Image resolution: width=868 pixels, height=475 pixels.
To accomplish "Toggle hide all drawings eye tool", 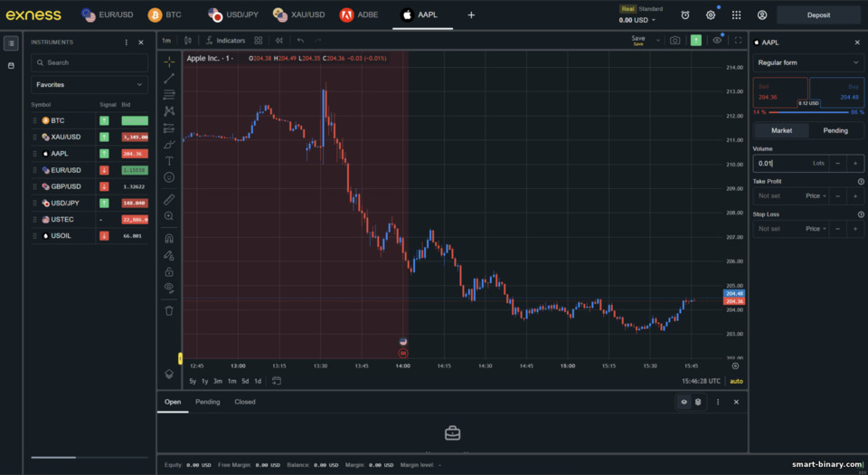I will pos(169,288).
